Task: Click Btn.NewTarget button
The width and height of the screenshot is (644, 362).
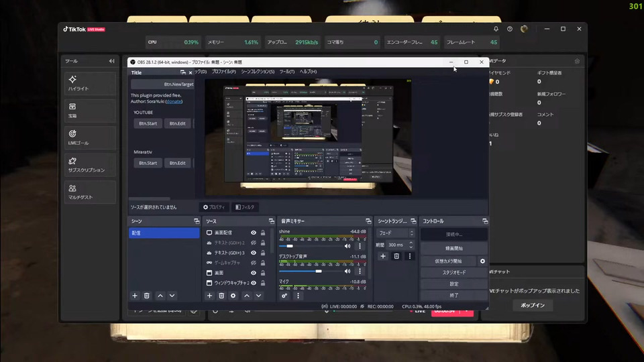Action: pyautogui.click(x=162, y=84)
